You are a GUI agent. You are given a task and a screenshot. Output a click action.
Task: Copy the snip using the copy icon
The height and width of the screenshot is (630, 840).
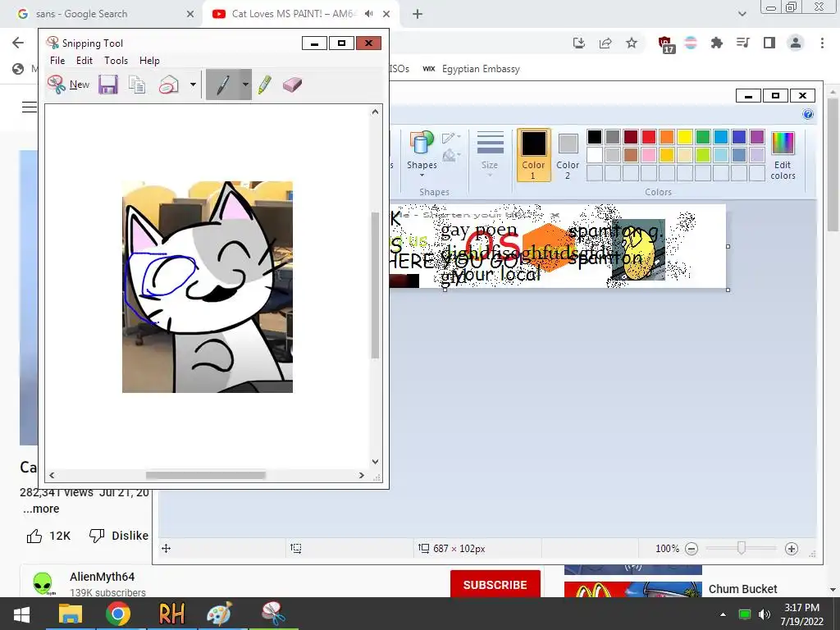137,84
